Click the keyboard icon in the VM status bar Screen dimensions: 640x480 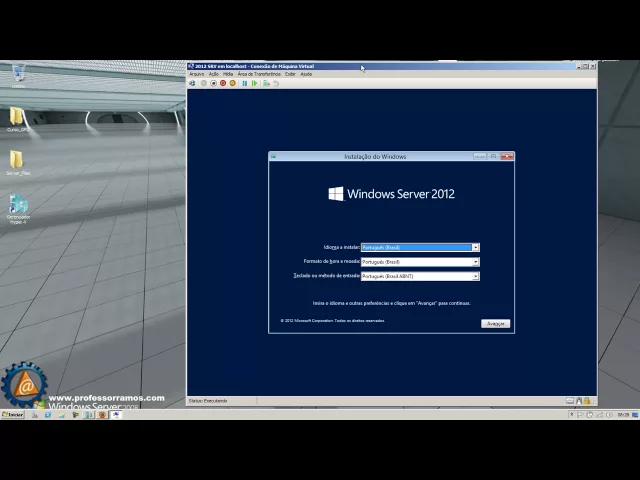tap(570, 401)
